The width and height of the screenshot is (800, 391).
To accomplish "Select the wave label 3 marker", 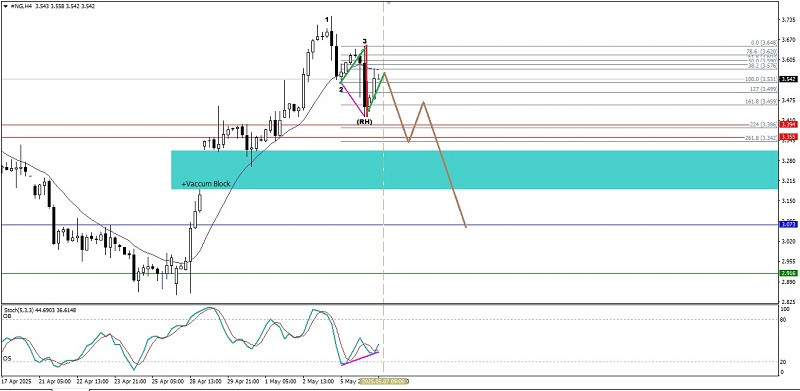I will coord(364,41).
